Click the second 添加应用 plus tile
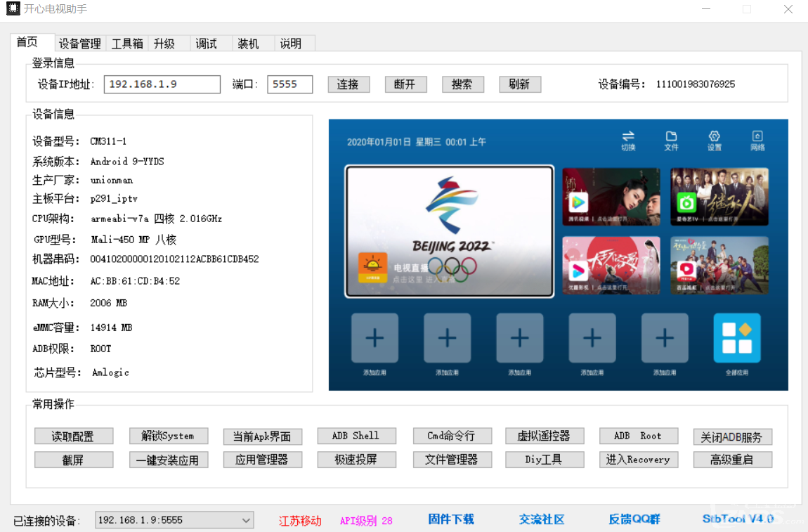808x532 pixels. [448, 338]
